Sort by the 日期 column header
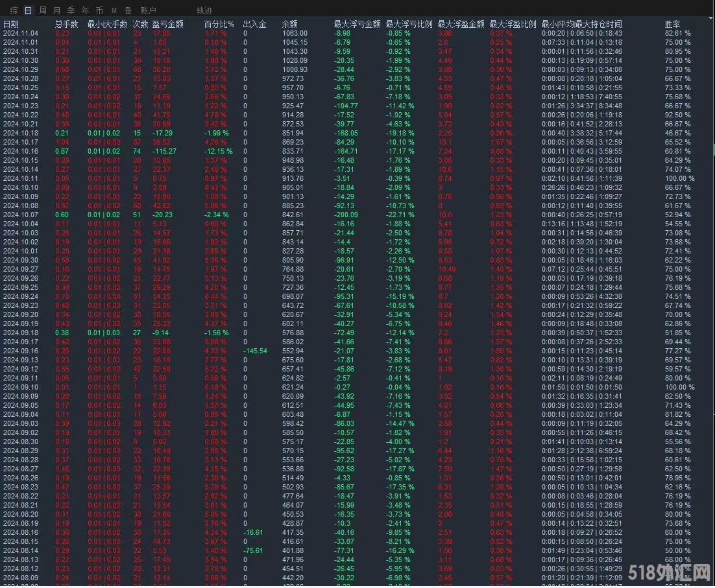Image resolution: width=715 pixels, height=588 pixels. coord(11,24)
